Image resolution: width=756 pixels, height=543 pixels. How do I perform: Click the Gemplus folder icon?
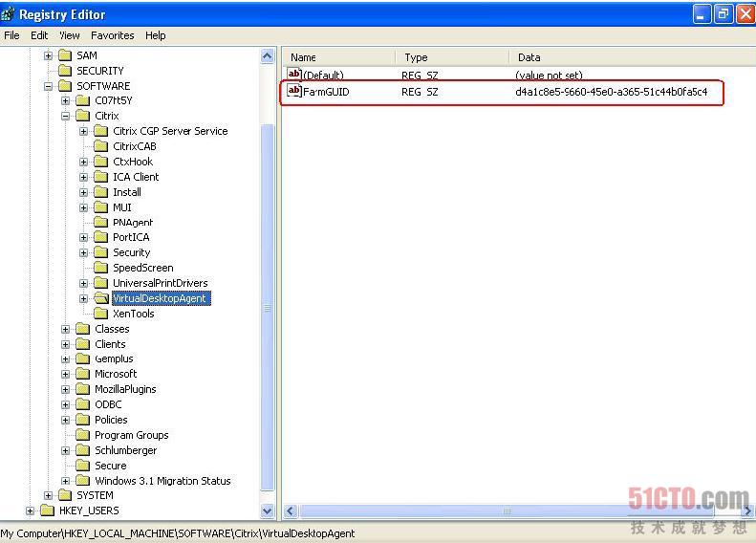point(83,358)
